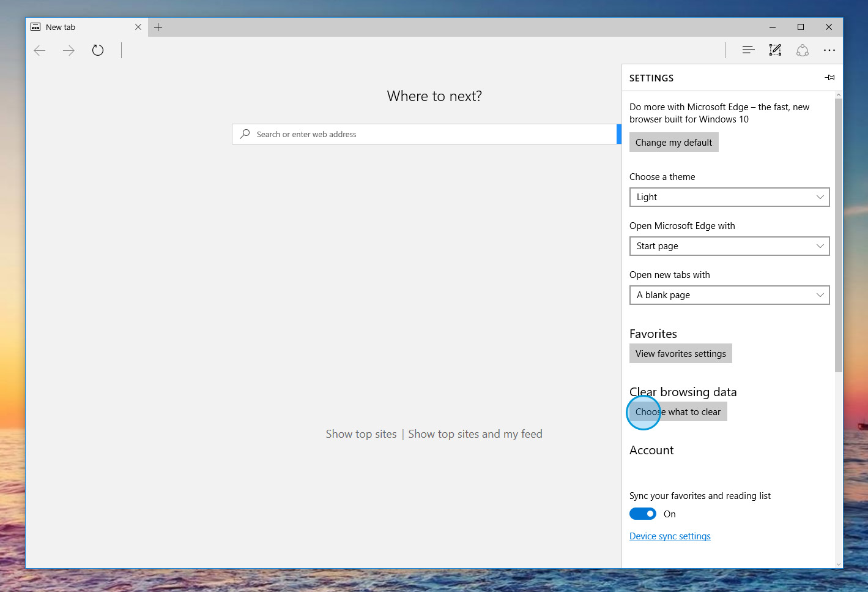This screenshot has height=592, width=868.
Task: Open the Hub icon in toolbar
Action: (747, 50)
